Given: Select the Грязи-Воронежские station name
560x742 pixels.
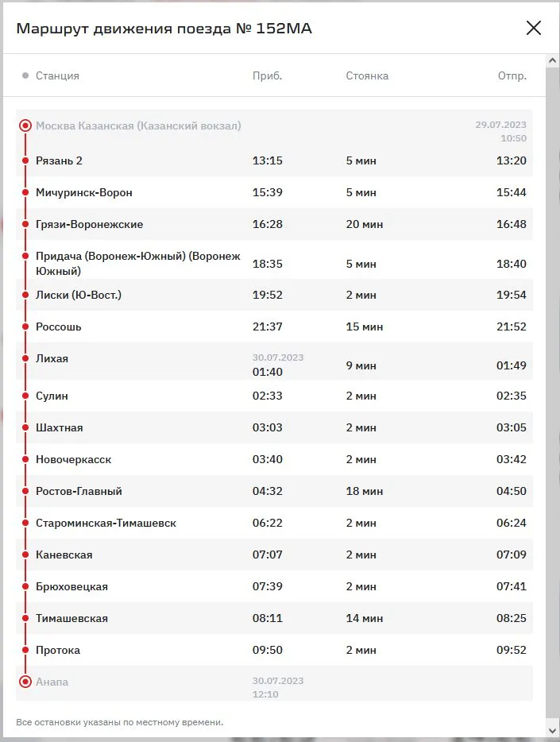Looking at the screenshot, I should point(89,224).
